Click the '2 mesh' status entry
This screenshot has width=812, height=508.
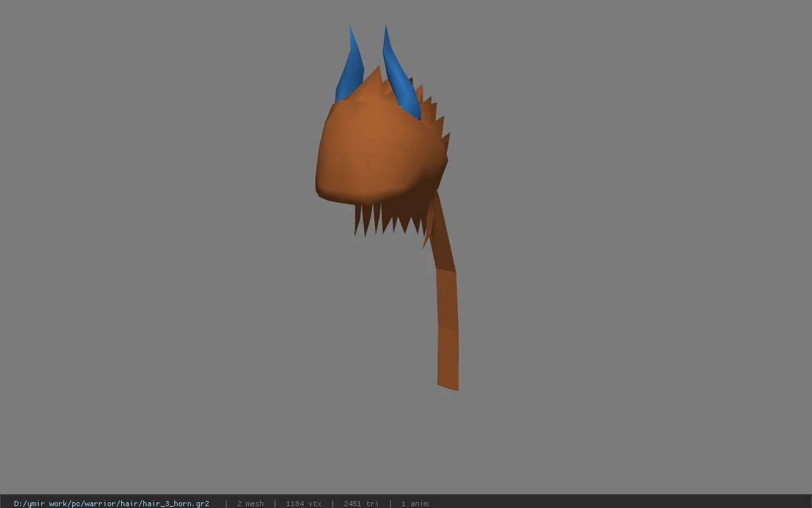pyautogui.click(x=251, y=504)
